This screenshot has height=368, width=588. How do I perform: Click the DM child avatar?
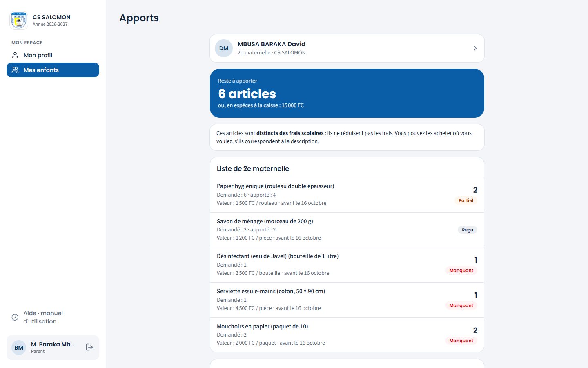tap(224, 48)
